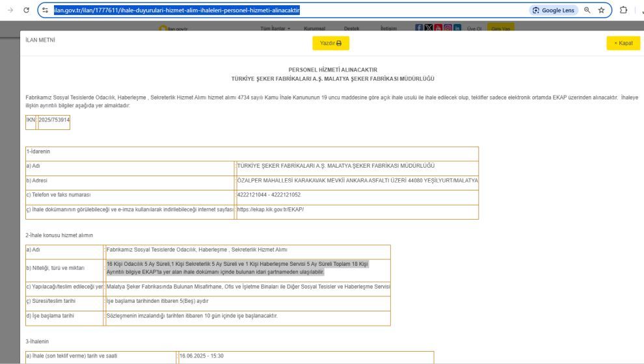Click the tender date 16.06.2025 - 15:30
Image resolution: width=644 pixels, height=364 pixels.
(201, 356)
